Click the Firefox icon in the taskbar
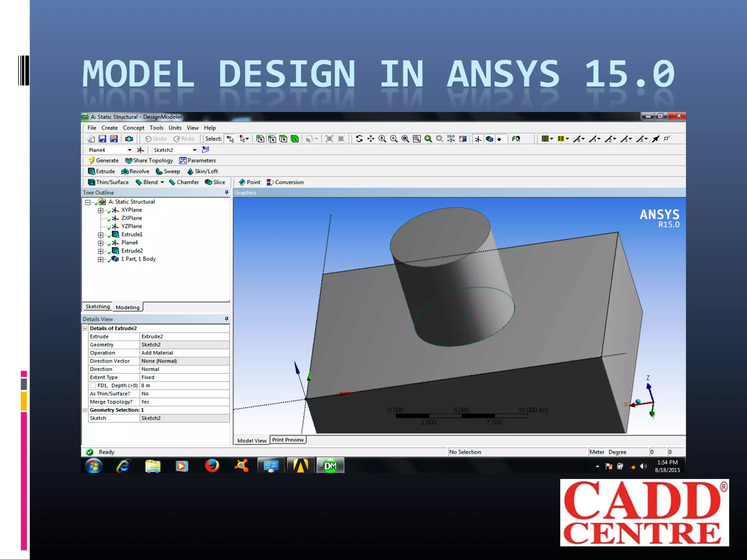Viewport: 747px width, 560px height. click(212, 466)
